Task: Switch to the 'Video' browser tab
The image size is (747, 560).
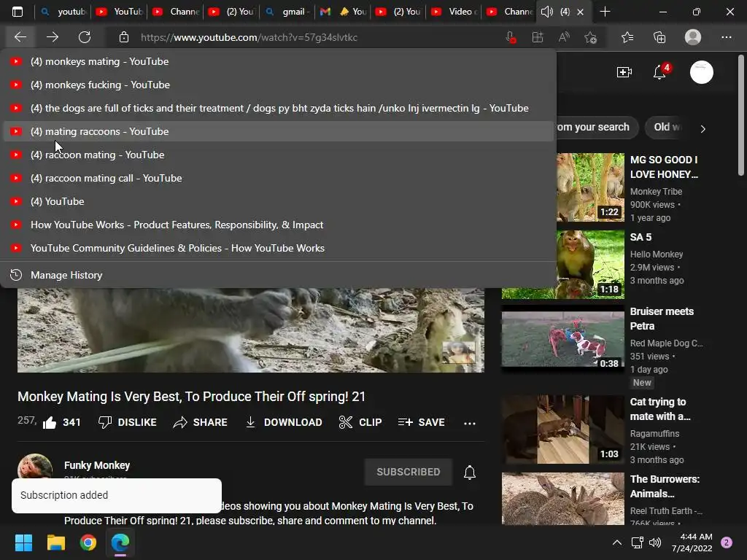Action: click(454, 12)
